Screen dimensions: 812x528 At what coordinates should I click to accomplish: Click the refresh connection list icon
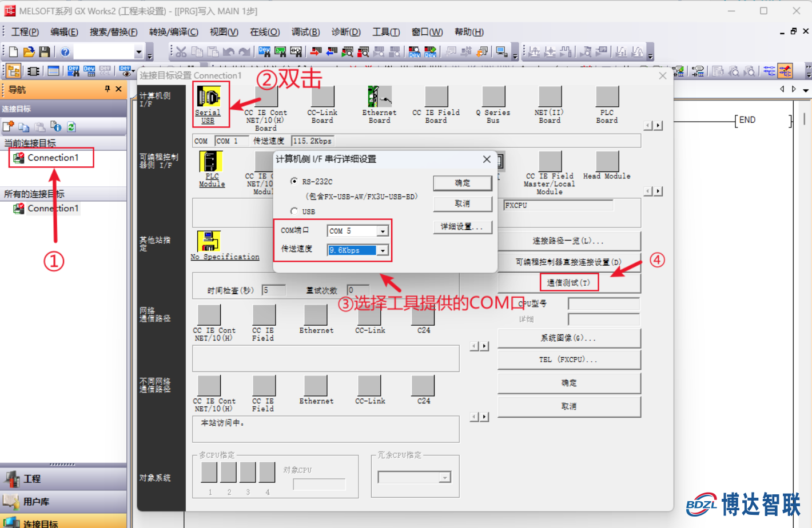[x=71, y=127]
